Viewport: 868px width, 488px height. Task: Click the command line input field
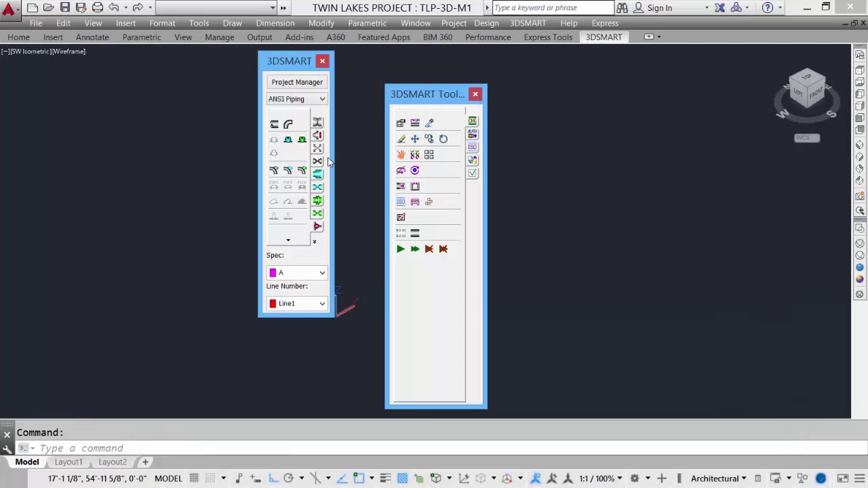pos(448,448)
